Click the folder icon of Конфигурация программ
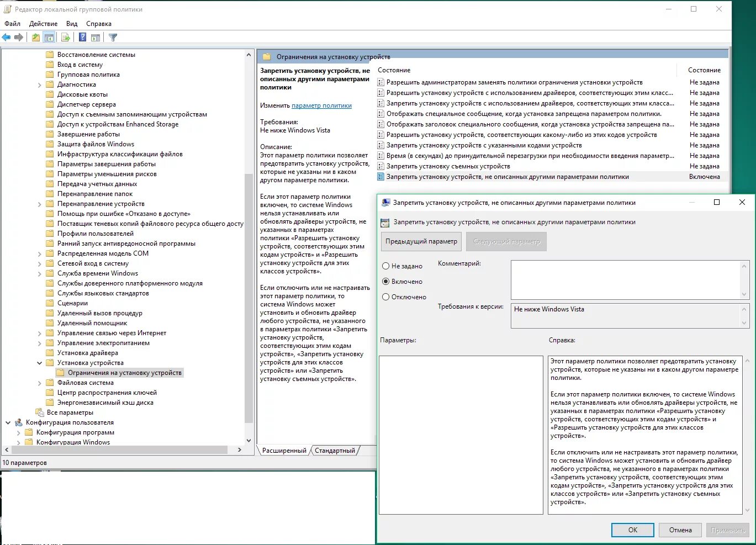The width and height of the screenshot is (756, 545). click(29, 432)
